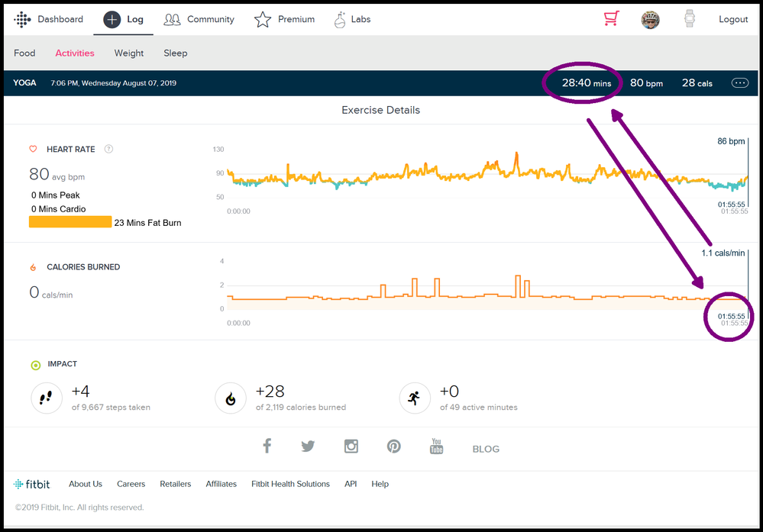Click the green Impact circle icon
The image size is (763, 532).
coord(36,365)
